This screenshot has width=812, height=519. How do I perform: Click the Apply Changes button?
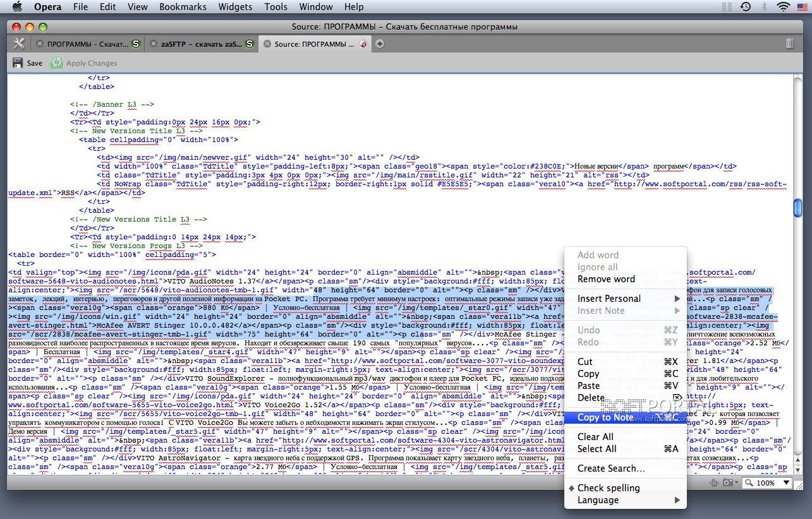(84, 63)
